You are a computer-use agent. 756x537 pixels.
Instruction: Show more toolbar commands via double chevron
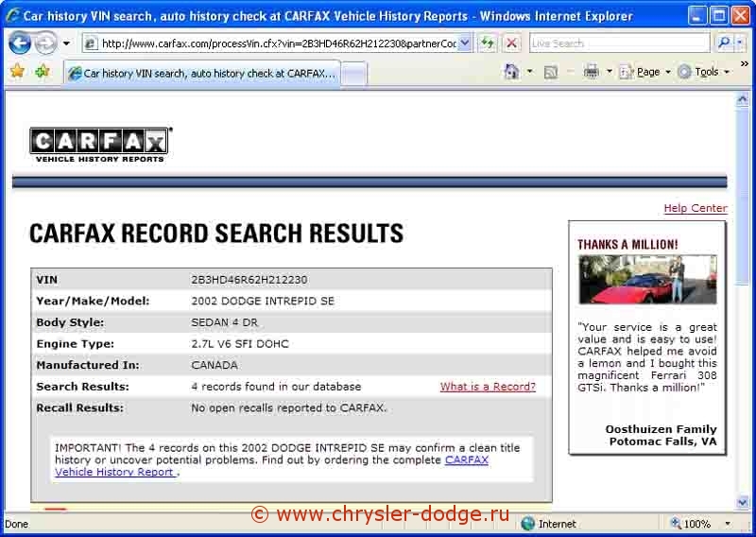(745, 63)
